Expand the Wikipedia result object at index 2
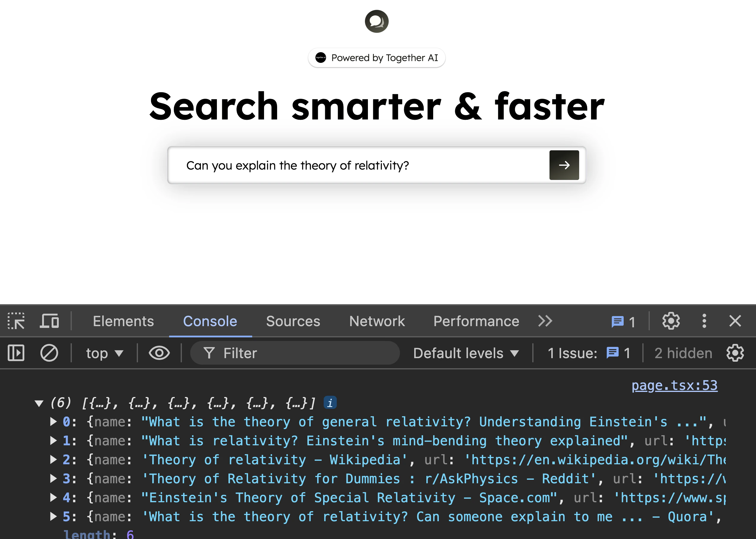 pyautogui.click(x=53, y=460)
